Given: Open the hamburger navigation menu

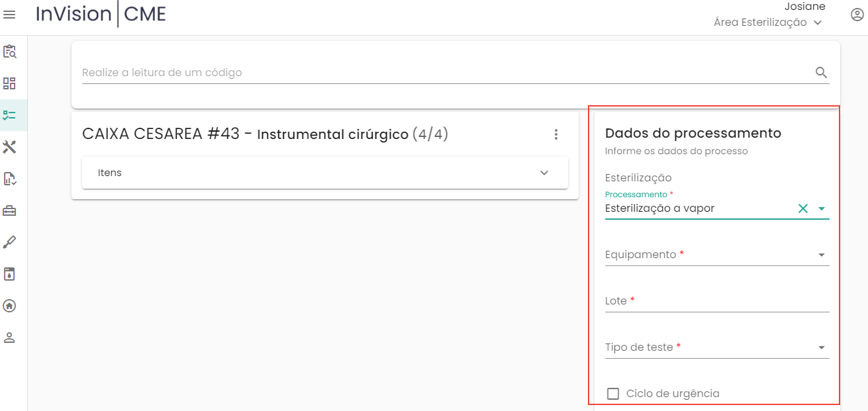Looking at the screenshot, I should (x=9, y=14).
